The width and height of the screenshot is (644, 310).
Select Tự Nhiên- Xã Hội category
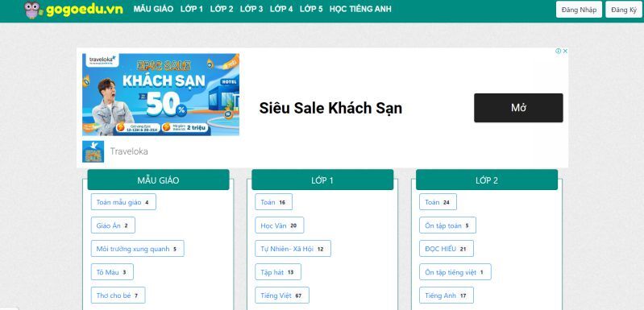click(293, 249)
